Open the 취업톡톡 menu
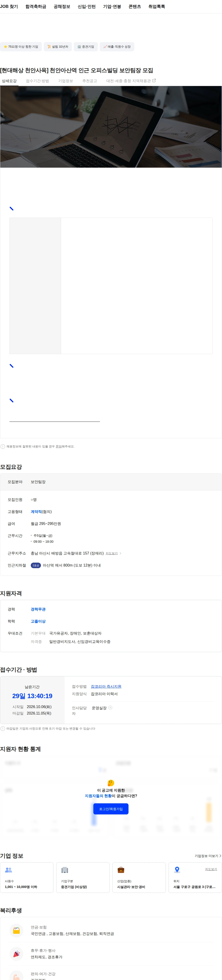The height and width of the screenshot is (980, 222). [x=157, y=6]
